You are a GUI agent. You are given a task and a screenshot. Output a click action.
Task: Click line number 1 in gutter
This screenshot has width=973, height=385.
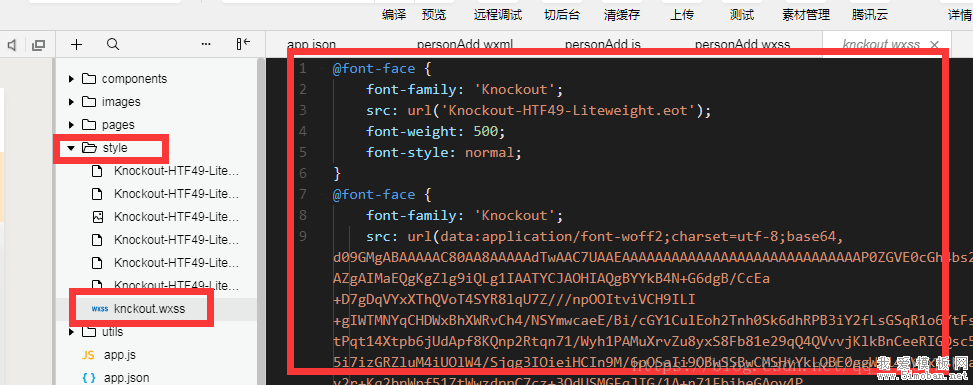303,69
